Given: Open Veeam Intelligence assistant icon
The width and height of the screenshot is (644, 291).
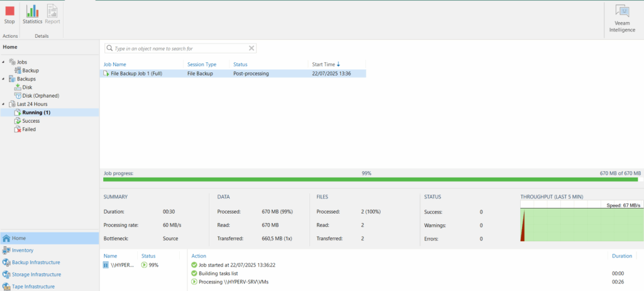Looking at the screenshot, I should [622, 12].
